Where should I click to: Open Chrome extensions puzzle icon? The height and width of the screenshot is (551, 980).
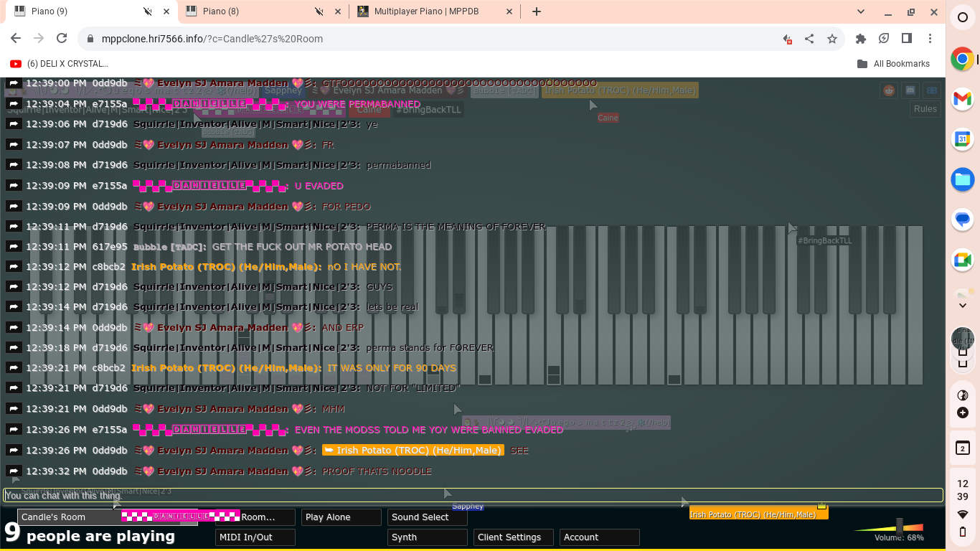[861, 39]
